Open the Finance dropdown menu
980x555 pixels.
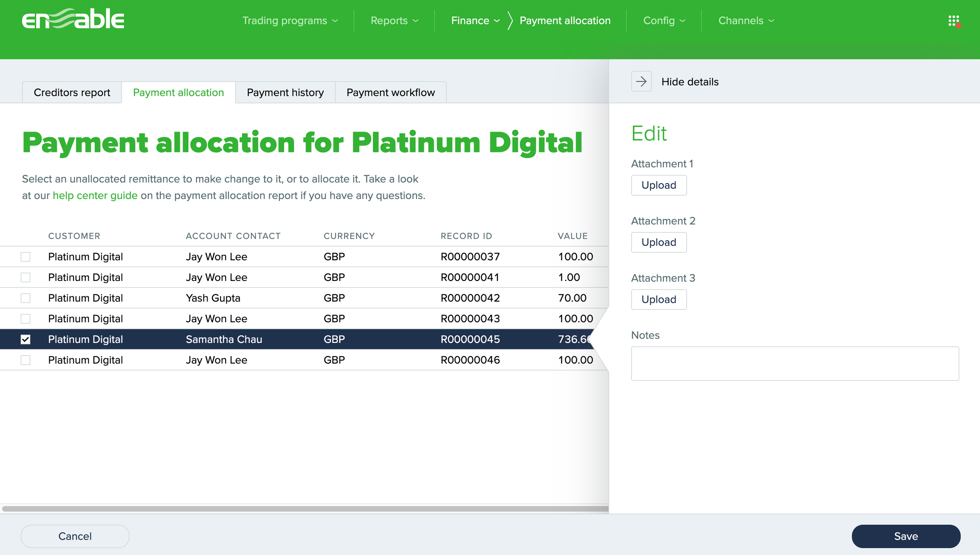tap(475, 21)
